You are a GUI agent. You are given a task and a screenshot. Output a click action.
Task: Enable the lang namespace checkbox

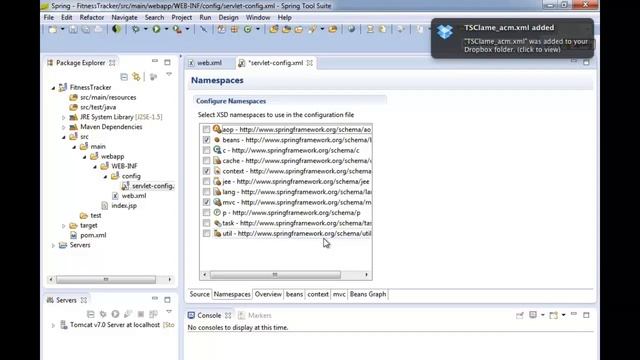(207, 192)
